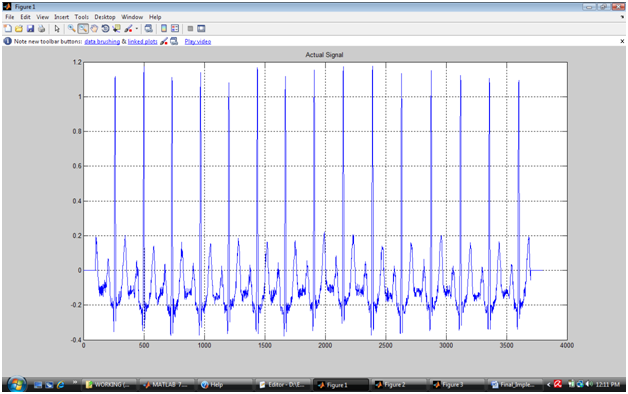The width and height of the screenshot is (628, 394).
Task: Open the Desktop menu
Action: coord(105,17)
